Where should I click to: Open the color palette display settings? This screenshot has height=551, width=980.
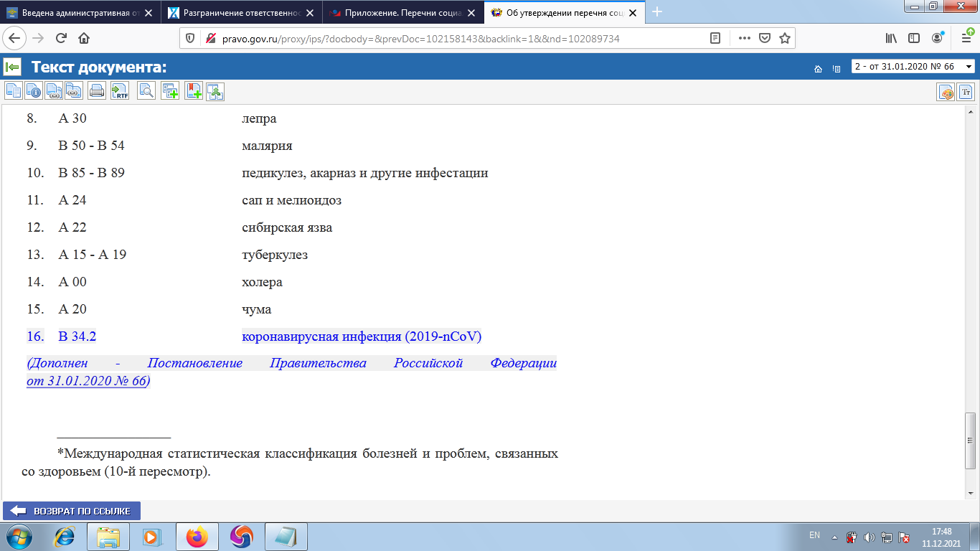tap(945, 91)
